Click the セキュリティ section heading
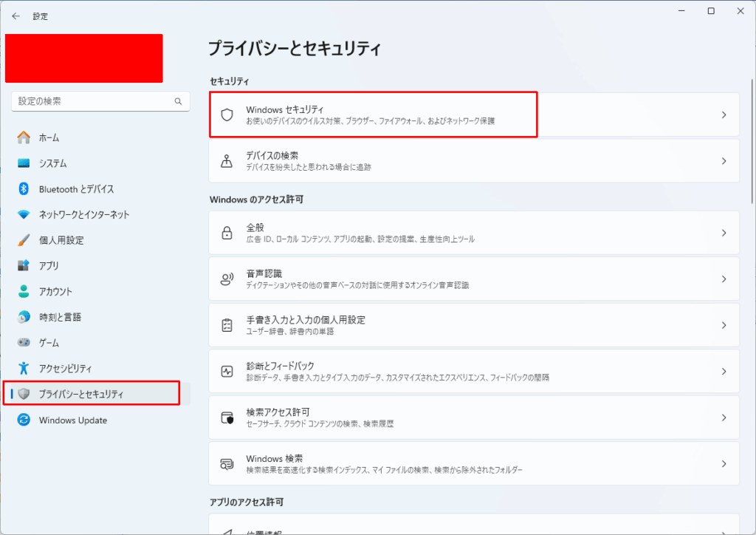Screen dimensions: 756x535 [230, 81]
